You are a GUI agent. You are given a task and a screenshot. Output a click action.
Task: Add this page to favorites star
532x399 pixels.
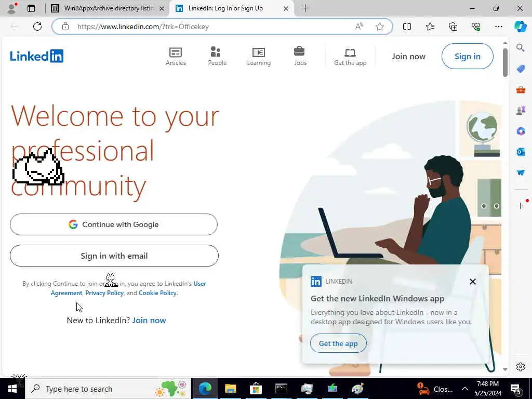(380, 26)
